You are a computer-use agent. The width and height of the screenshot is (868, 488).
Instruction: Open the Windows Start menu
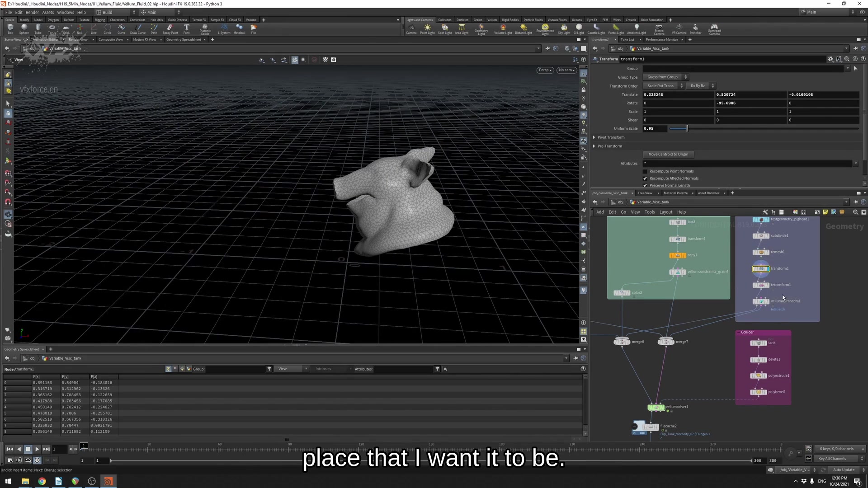8,481
